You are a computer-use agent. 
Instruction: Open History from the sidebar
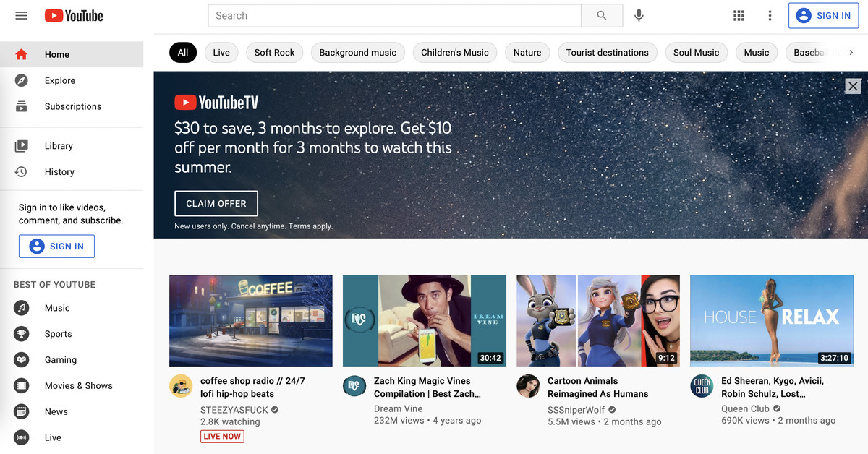59,172
